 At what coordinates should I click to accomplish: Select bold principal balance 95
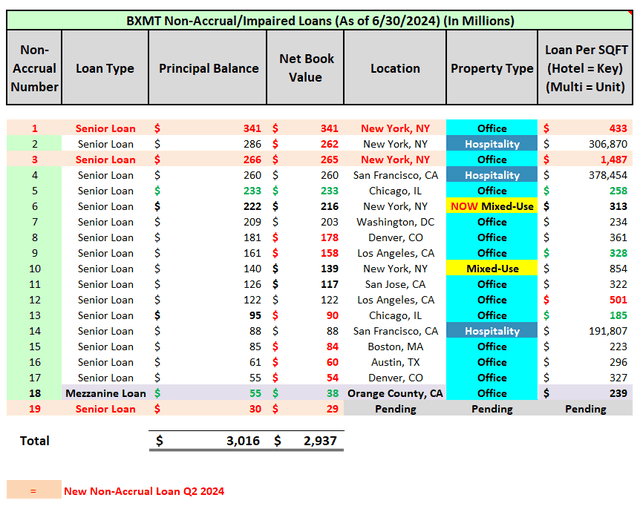pyautogui.click(x=255, y=316)
